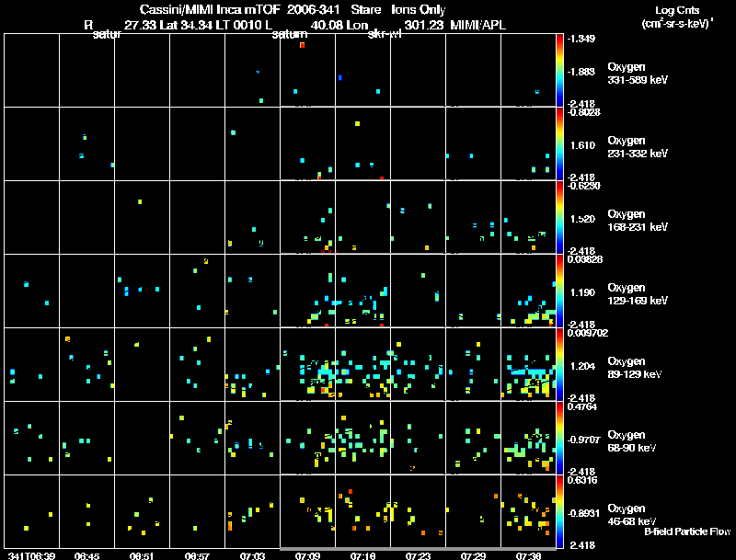Click the '-1.883' colorbar midpoint value

tap(581, 72)
